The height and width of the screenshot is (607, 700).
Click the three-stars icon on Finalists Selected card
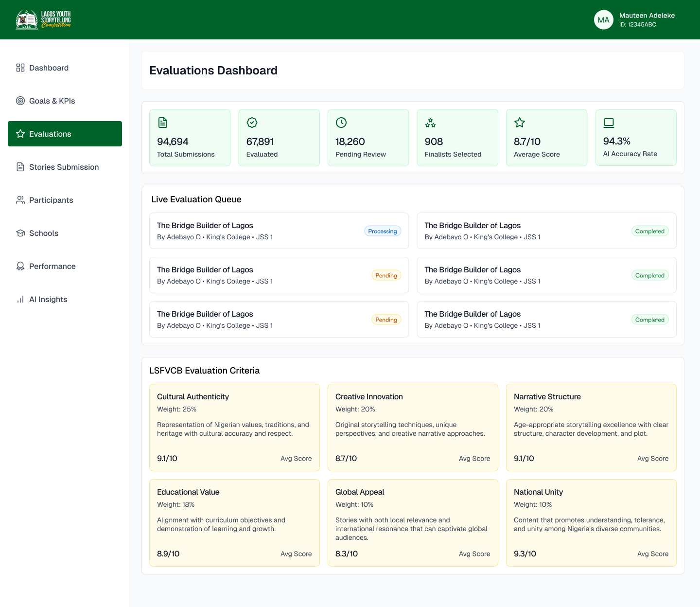(x=430, y=123)
